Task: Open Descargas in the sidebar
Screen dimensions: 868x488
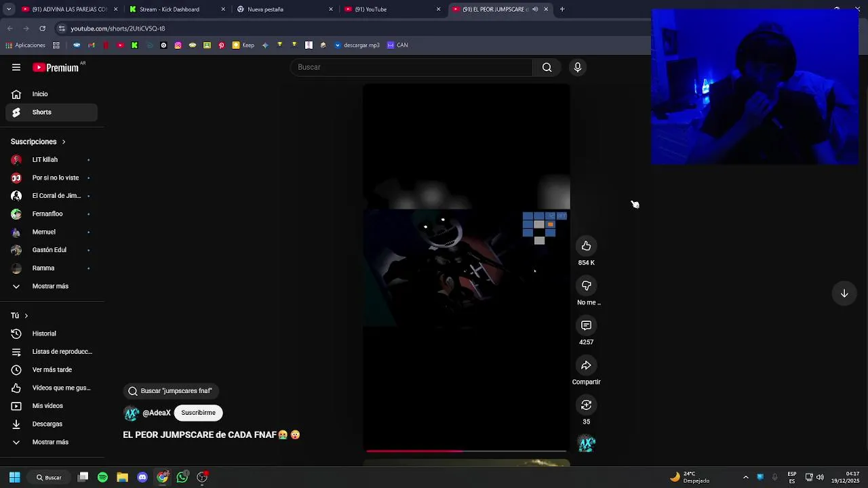Action: (52, 424)
